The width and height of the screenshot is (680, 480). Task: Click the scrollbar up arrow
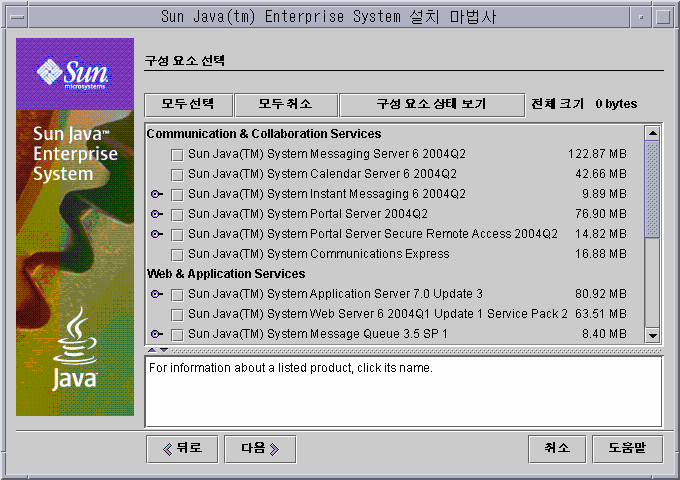(652, 133)
